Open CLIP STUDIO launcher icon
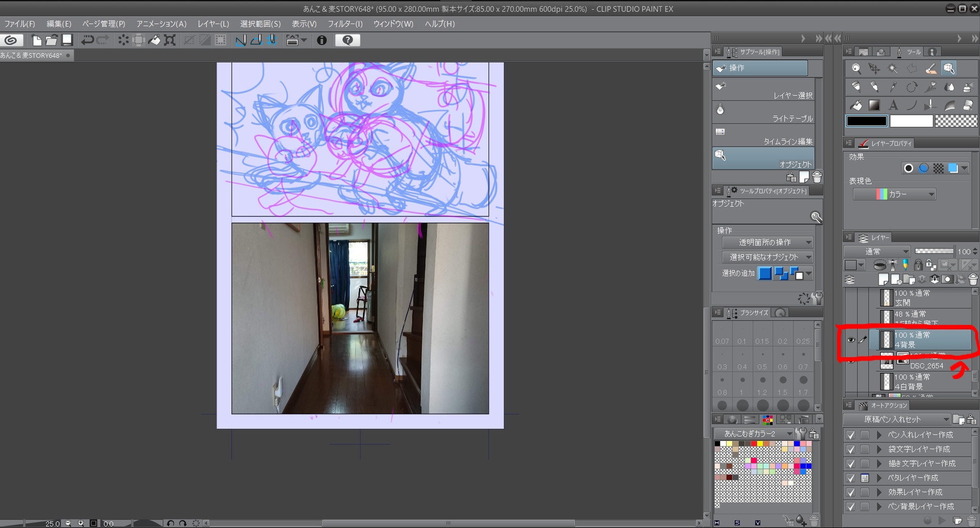 click(11, 40)
